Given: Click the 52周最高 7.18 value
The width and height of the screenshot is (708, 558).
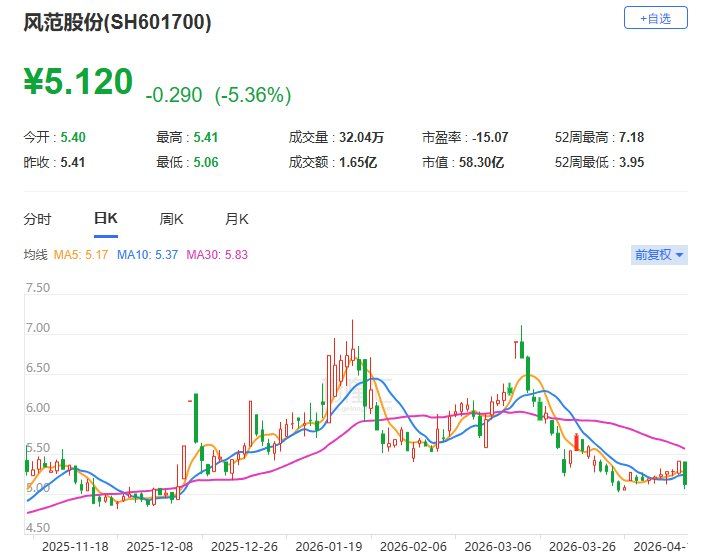Looking at the screenshot, I should [x=639, y=139].
